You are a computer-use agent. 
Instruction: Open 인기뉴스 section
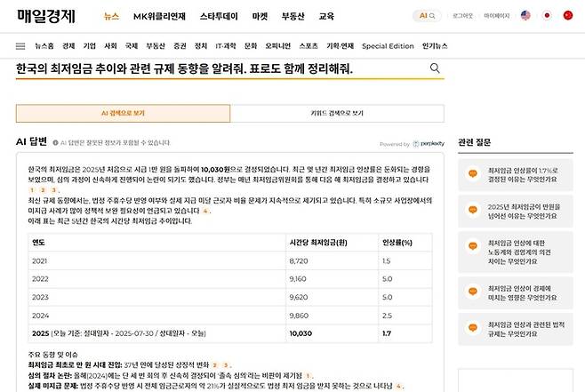coord(435,46)
